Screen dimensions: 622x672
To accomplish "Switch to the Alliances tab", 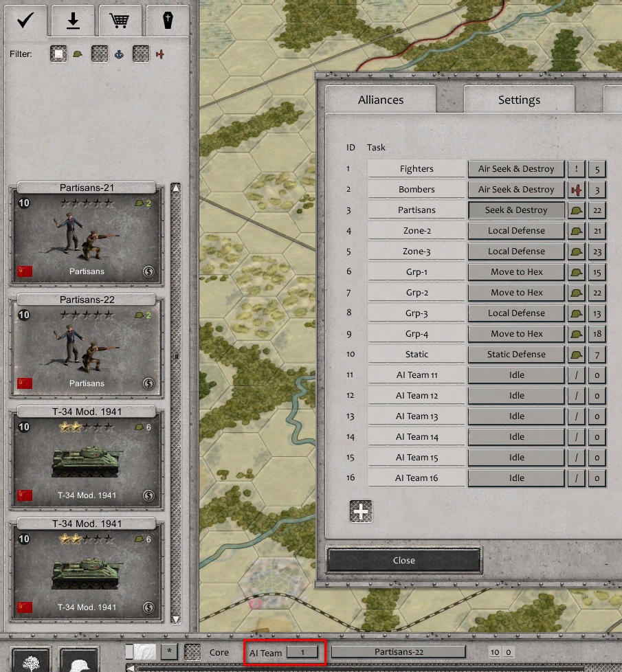I will 381,100.
